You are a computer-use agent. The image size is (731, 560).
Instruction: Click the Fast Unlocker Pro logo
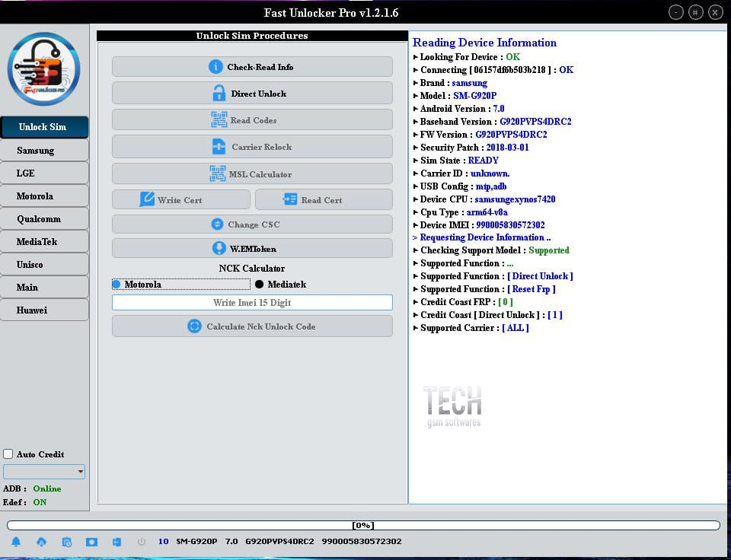pos(43,69)
